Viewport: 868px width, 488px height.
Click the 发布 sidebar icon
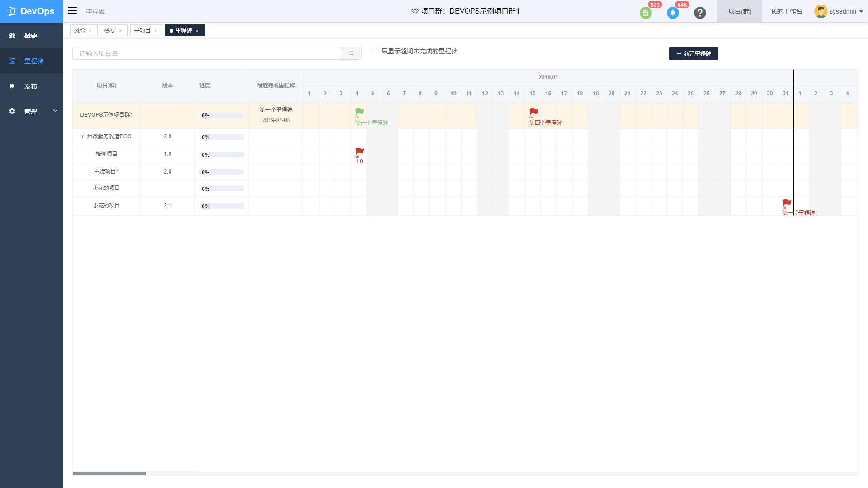(x=12, y=86)
